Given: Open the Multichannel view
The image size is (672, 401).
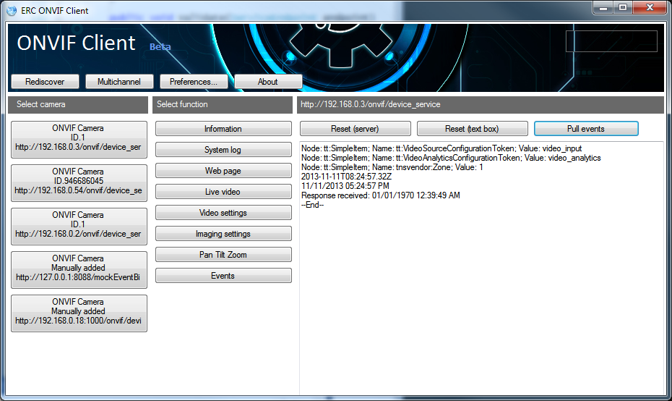Looking at the screenshot, I should (x=119, y=81).
